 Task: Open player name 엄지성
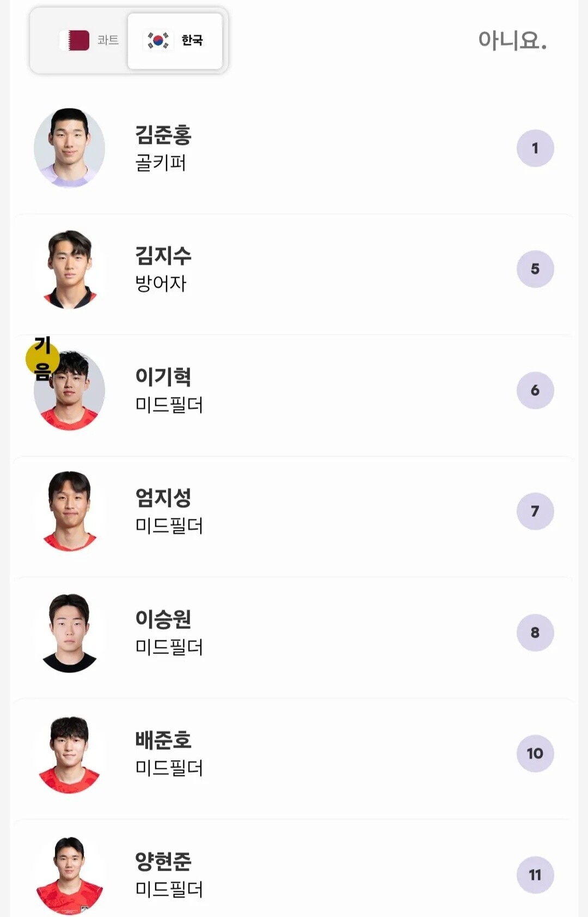pos(163,498)
